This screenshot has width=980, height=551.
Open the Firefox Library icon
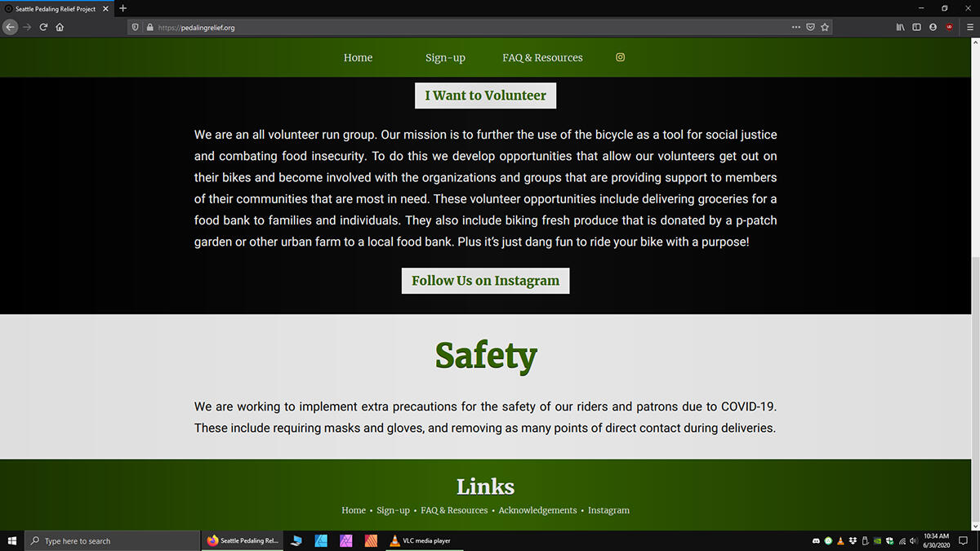point(901,27)
